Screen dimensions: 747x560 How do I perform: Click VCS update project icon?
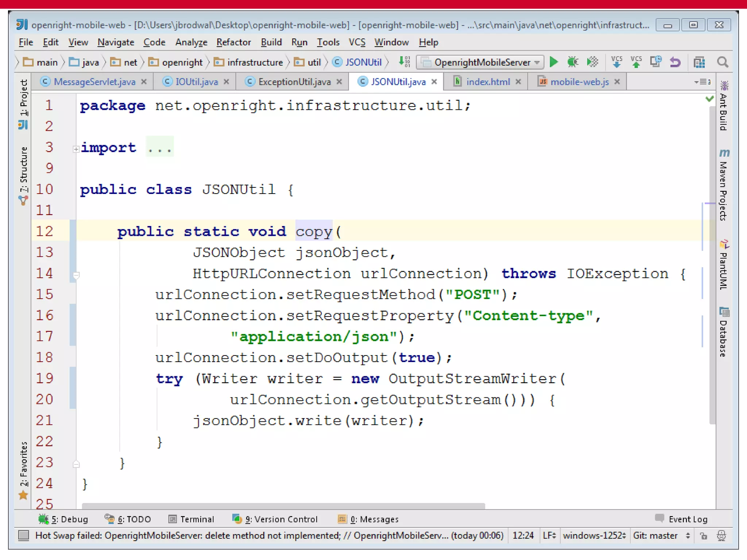[617, 62]
